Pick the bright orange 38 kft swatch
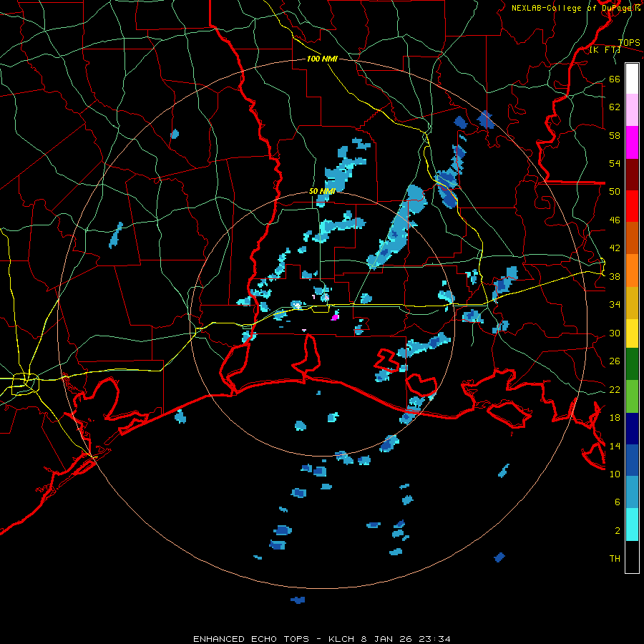Screen dimensions: 644x644 632,270
